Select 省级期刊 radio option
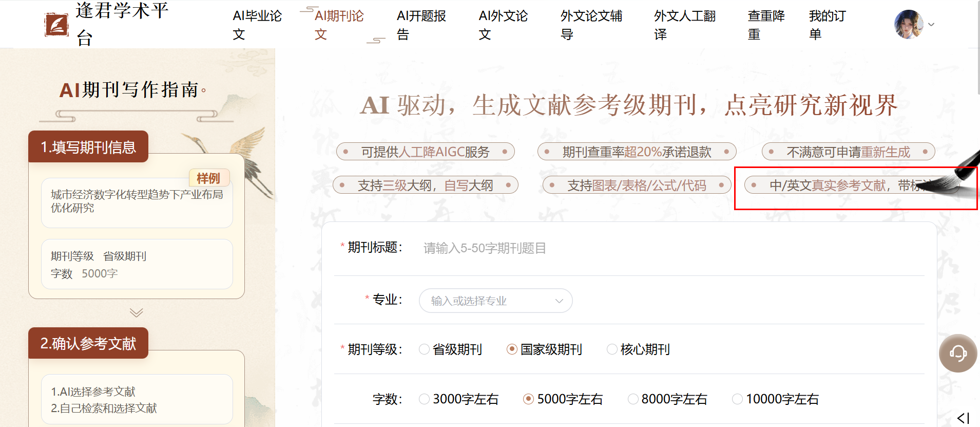Image resolution: width=980 pixels, height=427 pixels. tap(450, 349)
